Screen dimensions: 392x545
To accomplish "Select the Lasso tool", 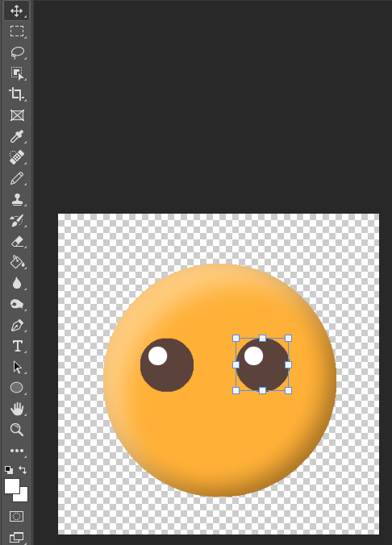I will coord(16,52).
